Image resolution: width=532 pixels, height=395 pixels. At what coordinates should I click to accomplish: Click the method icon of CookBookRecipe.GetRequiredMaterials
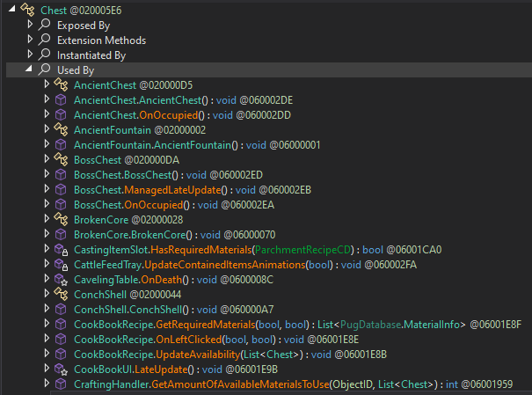click(x=61, y=324)
